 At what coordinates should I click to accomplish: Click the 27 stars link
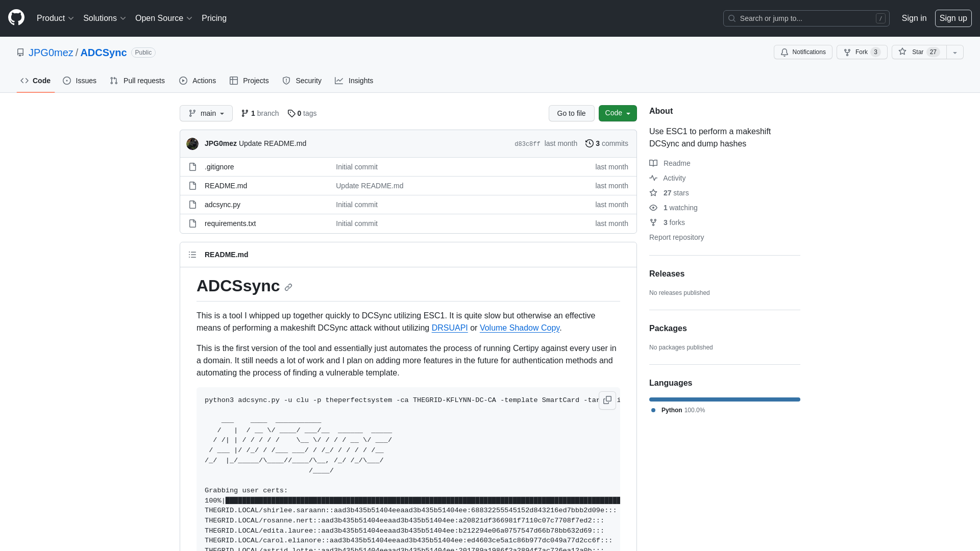(669, 193)
